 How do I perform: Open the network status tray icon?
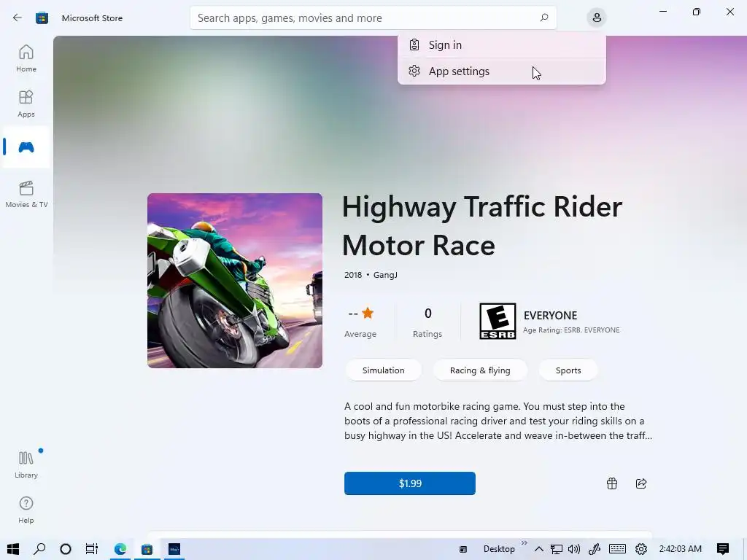point(557,549)
